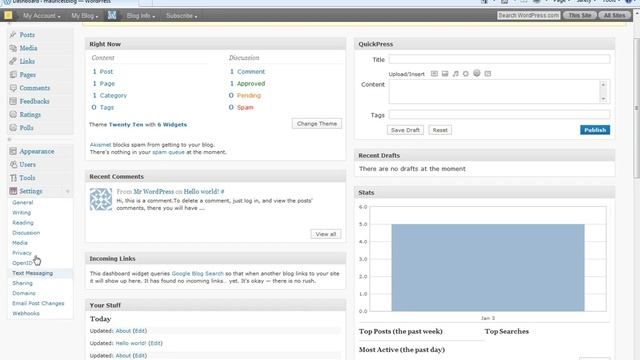
Task: Click the All Sites search button
Action: pyautogui.click(x=614, y=16)
